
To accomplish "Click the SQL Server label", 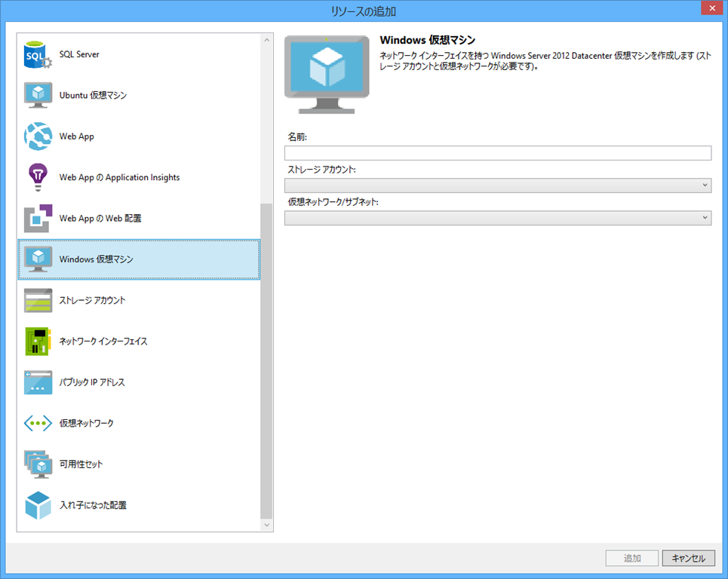I will 79,54.
